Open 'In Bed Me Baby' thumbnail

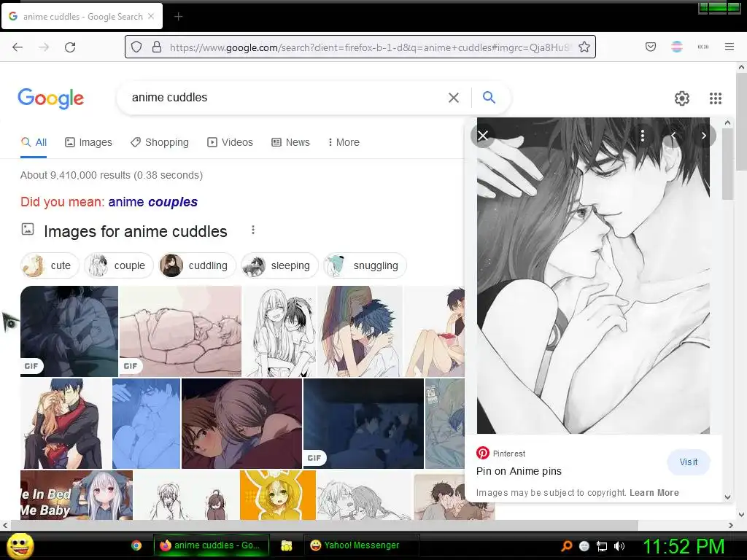76,495
